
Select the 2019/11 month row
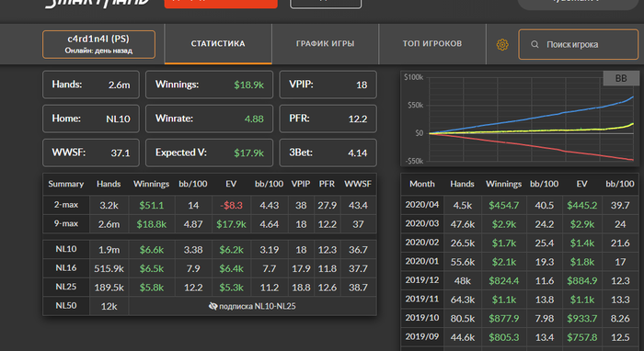(520, 300)
